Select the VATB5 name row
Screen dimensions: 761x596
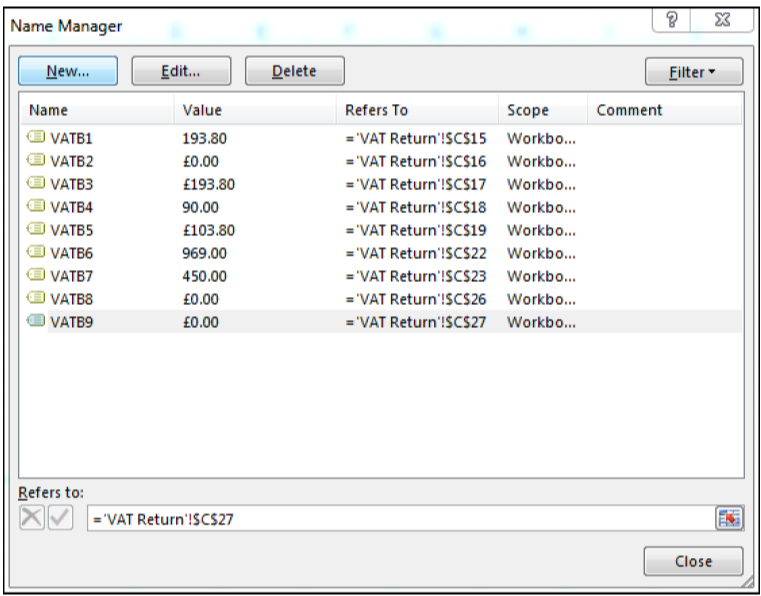[381, 230]
